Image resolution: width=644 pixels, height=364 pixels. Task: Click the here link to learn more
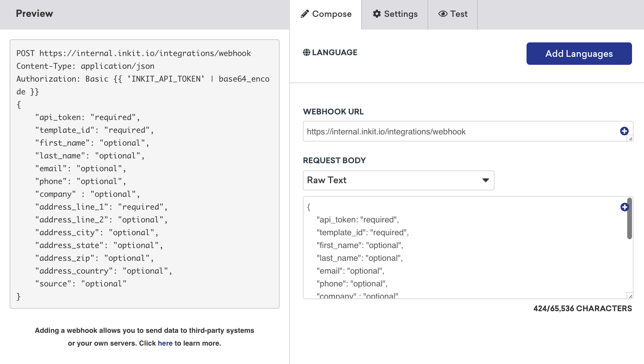click(x=165, y=343)
